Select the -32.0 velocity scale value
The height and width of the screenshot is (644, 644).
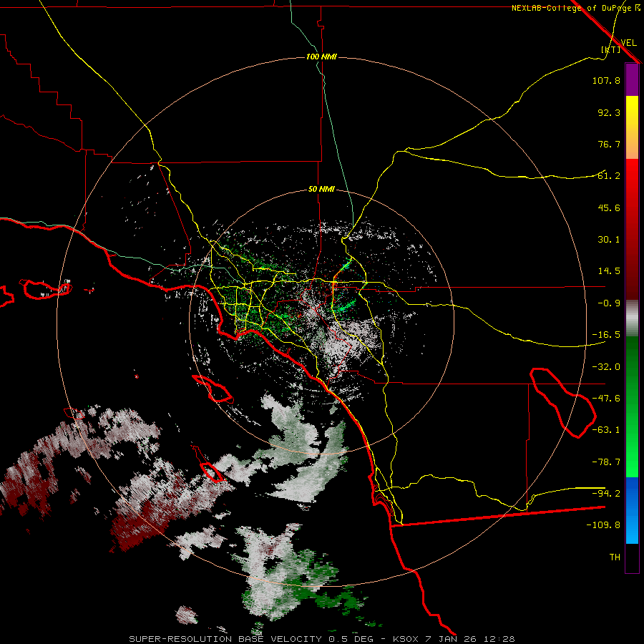[x=606, y=367]
